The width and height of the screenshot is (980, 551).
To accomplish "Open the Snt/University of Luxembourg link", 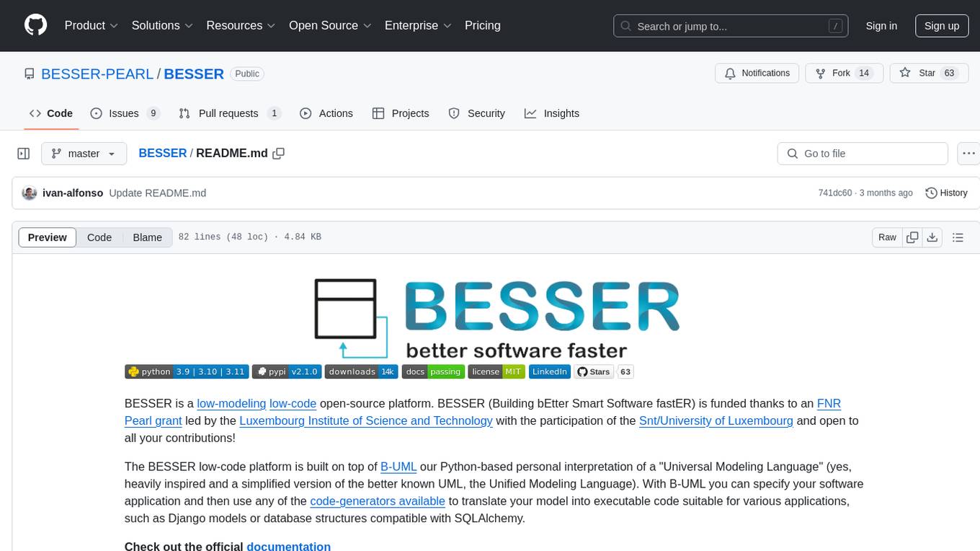I will (716, 420).
